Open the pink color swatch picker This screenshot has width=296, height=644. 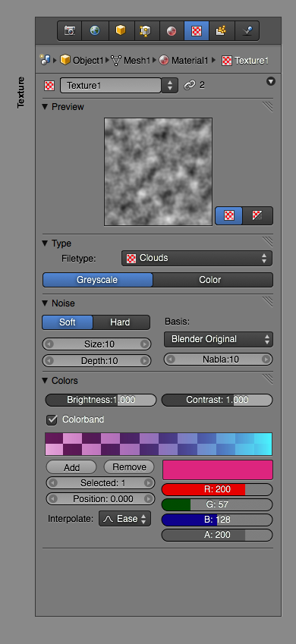218,470
